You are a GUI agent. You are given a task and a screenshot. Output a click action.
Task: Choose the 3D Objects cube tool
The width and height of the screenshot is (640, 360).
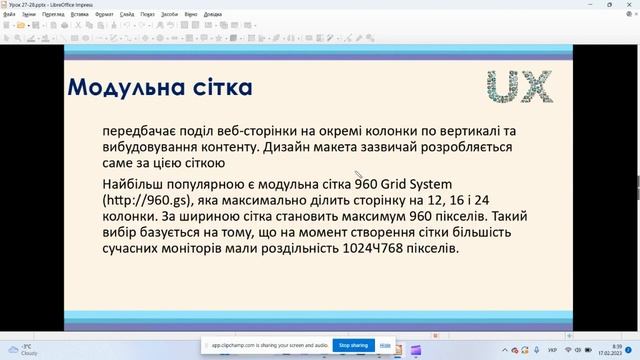coord(233,38)
